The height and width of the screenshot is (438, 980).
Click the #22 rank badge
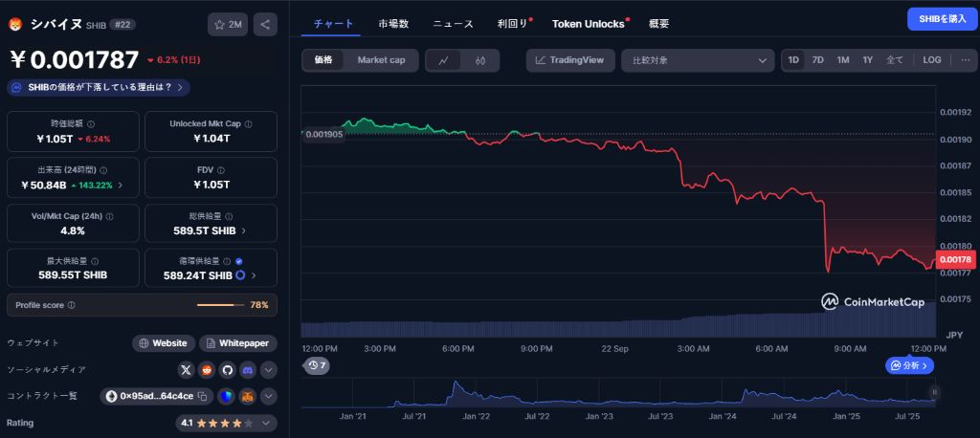tap(122, 24)
